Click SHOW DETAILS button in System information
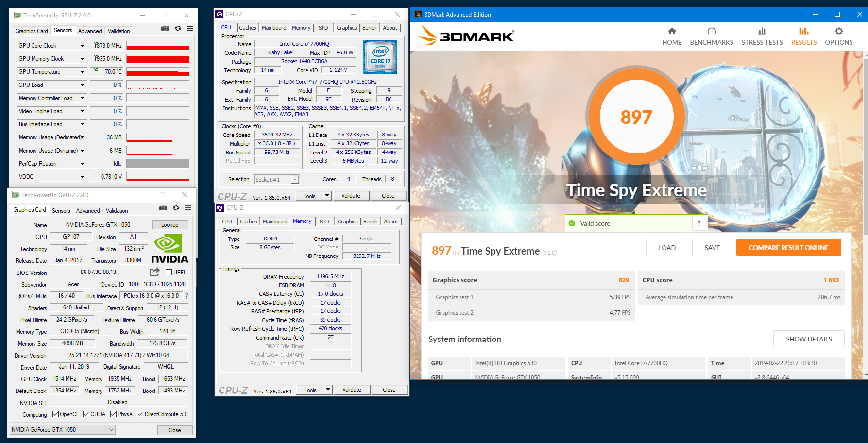 pos(809,339)
